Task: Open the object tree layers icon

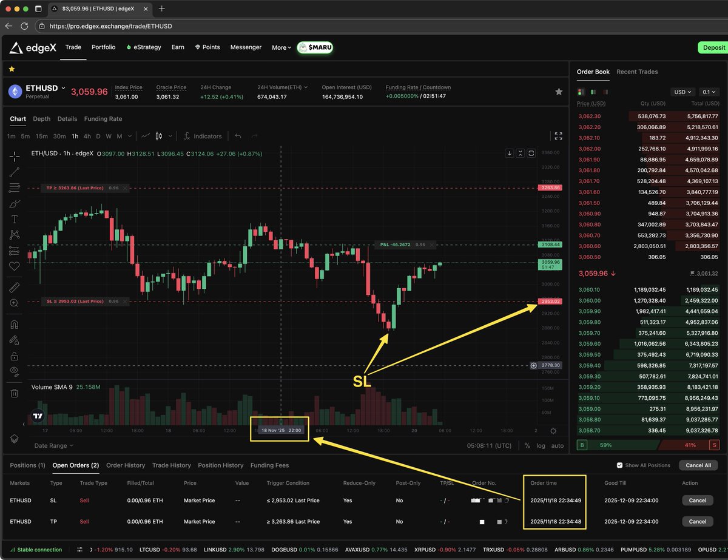Action: click(x=15, y=438)
